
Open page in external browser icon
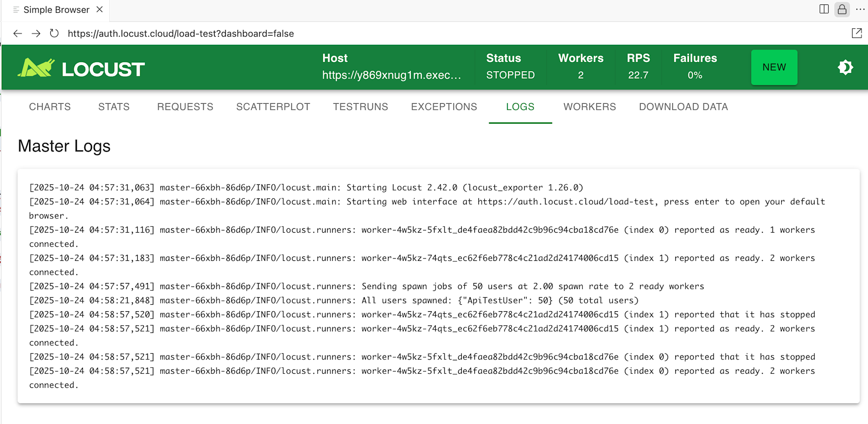tap(857, 33)
